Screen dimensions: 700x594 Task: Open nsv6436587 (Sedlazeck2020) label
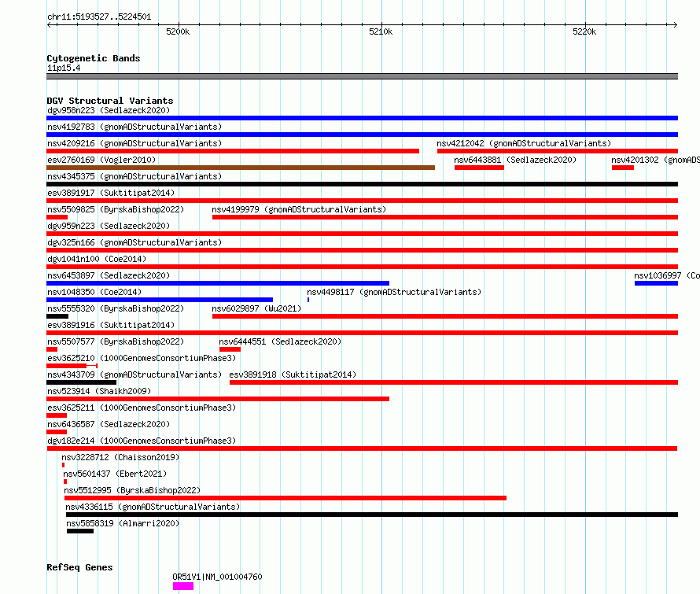point(109,424)
